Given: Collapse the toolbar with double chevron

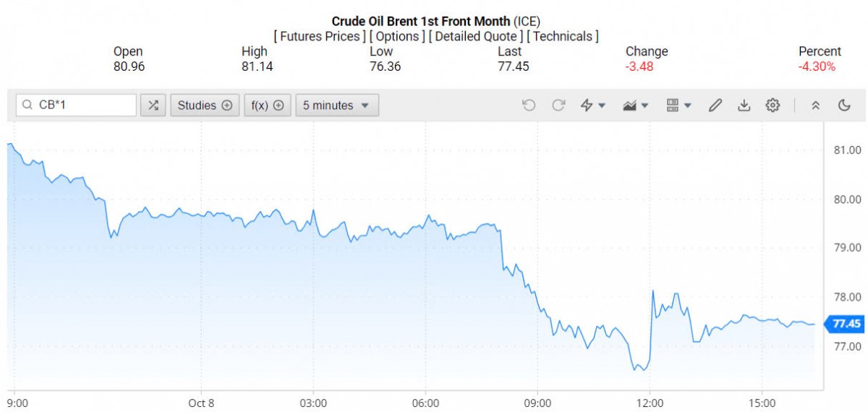Looking at the screenshot, I should [815, 106].
